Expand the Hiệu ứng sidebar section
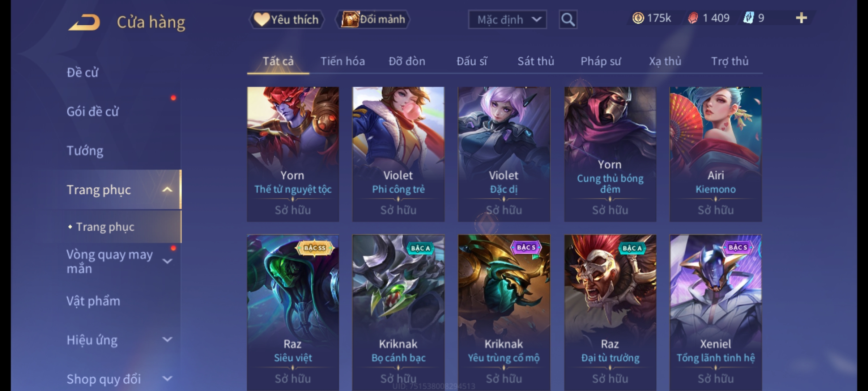 (x=167, y=340)
